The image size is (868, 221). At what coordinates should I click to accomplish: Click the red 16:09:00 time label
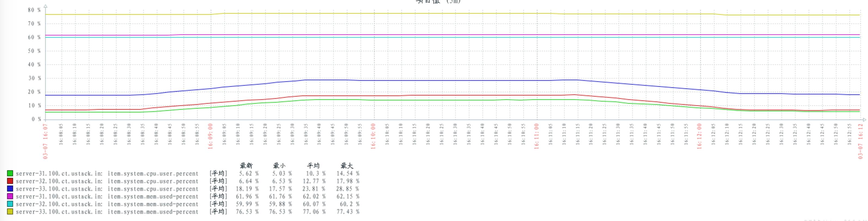(x=210, y=136)
